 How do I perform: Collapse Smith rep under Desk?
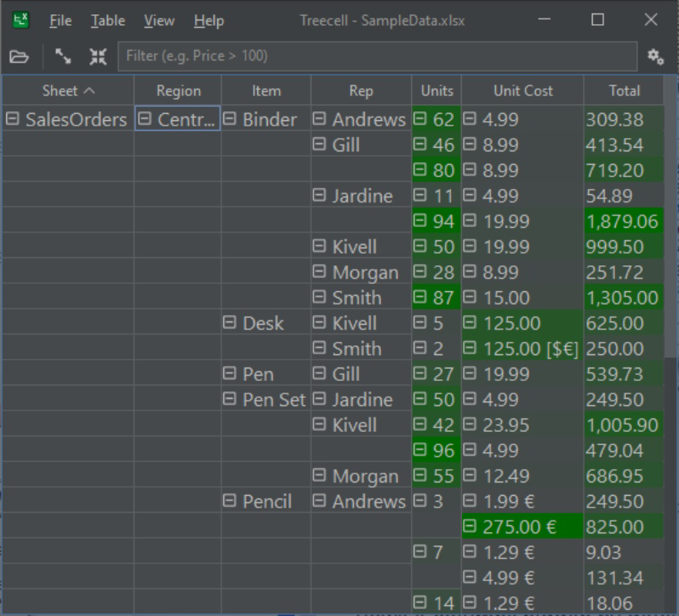coord(319,348)
